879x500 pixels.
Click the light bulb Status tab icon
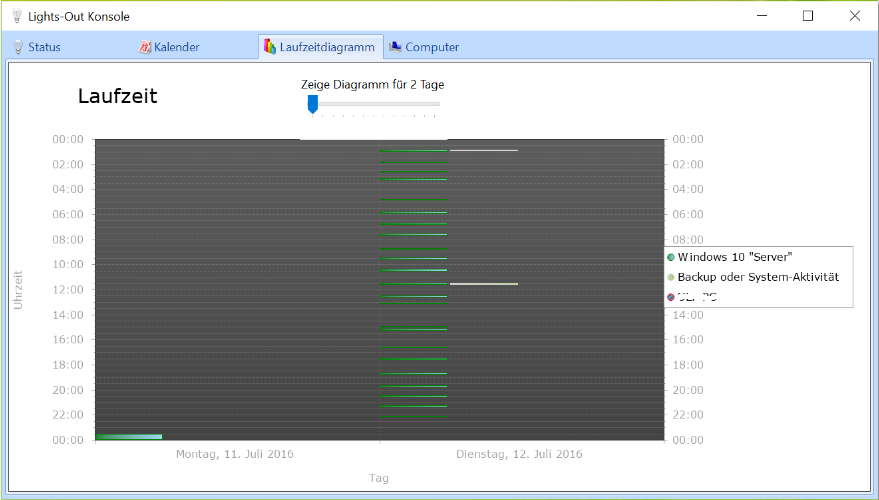pos(18,47)
